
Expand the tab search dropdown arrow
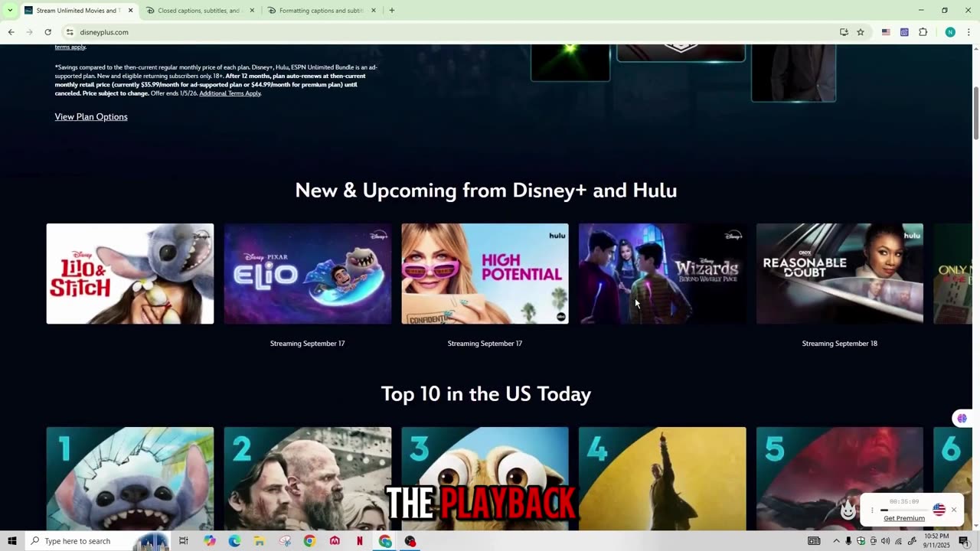9,11
